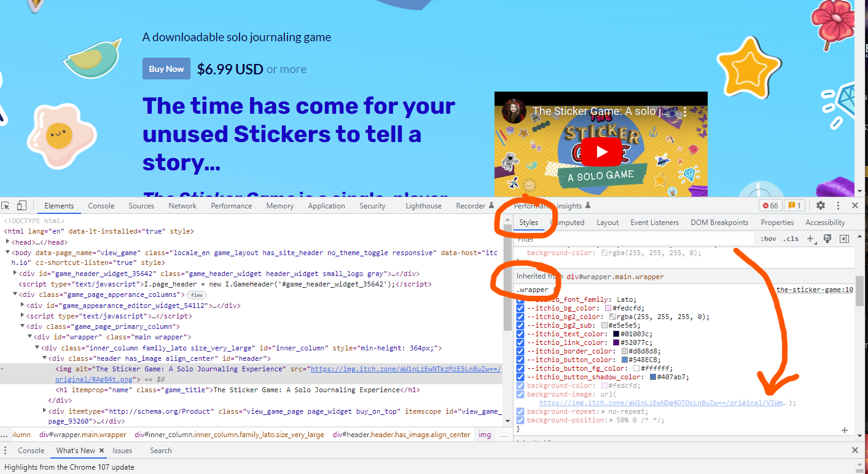Open the Lighthouse tab
Screen dimensions: 868x474
[423, 205]
